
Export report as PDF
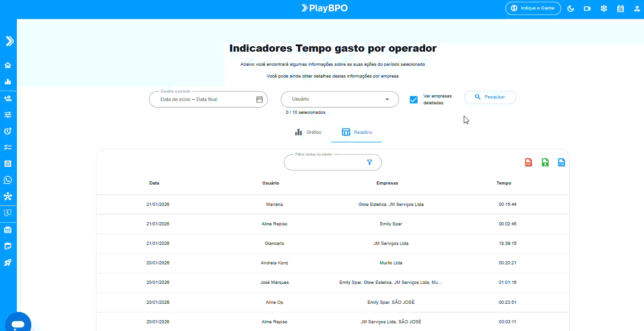pos(528,163)
